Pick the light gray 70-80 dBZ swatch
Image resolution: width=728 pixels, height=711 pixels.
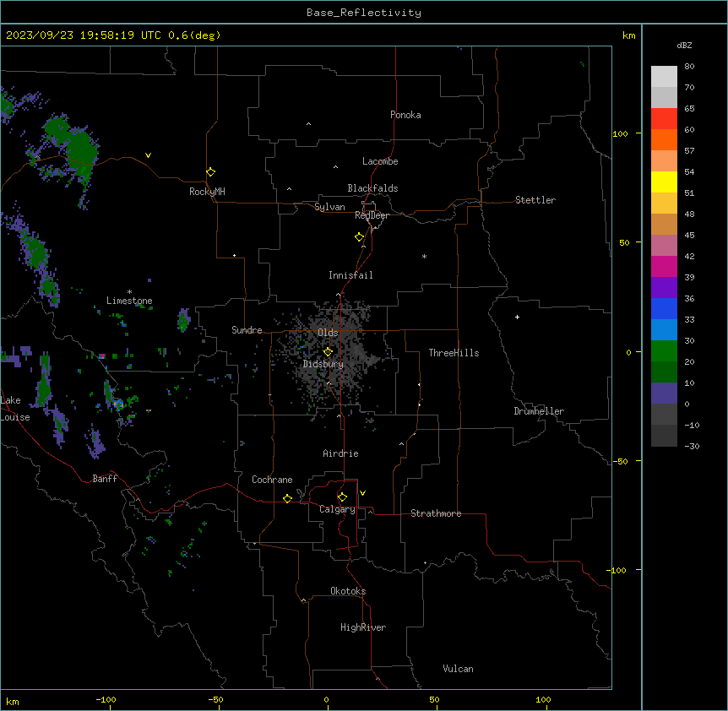pos(664,77)
